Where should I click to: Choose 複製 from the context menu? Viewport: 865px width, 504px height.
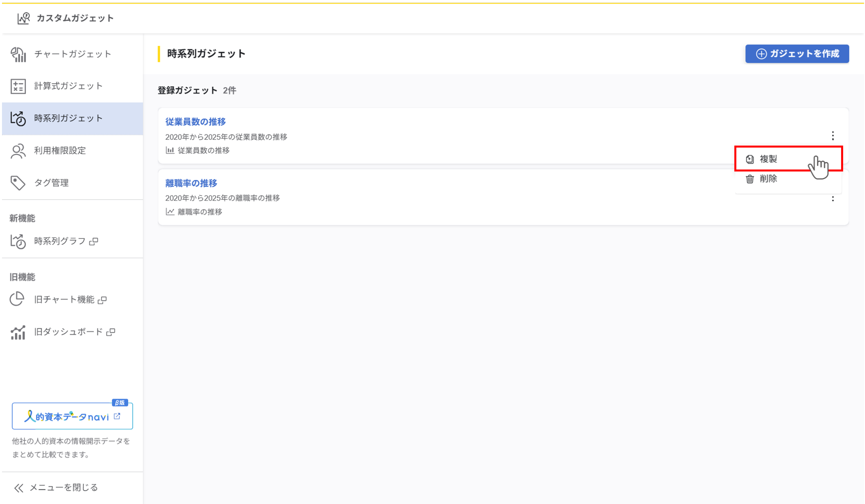pos(768,159)
